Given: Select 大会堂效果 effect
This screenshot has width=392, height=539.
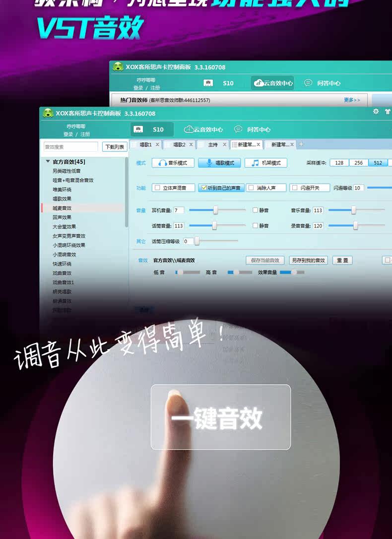Looking at the screenshot, I should [x=64, y=226].
